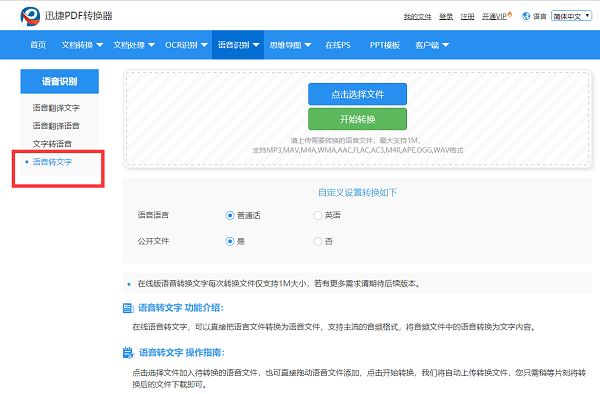
Task: Expand the 客户端 menu
Action: click(432, 45)
